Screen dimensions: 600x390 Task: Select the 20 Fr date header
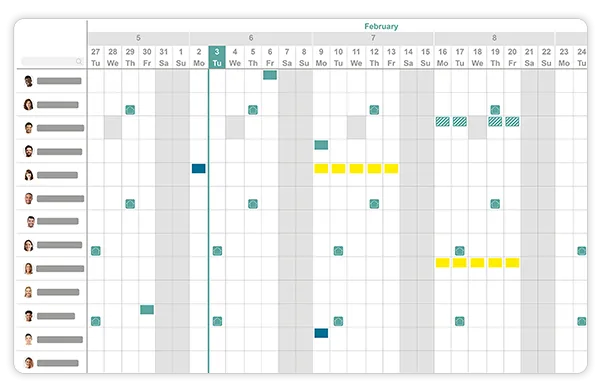tap(512, 57)
